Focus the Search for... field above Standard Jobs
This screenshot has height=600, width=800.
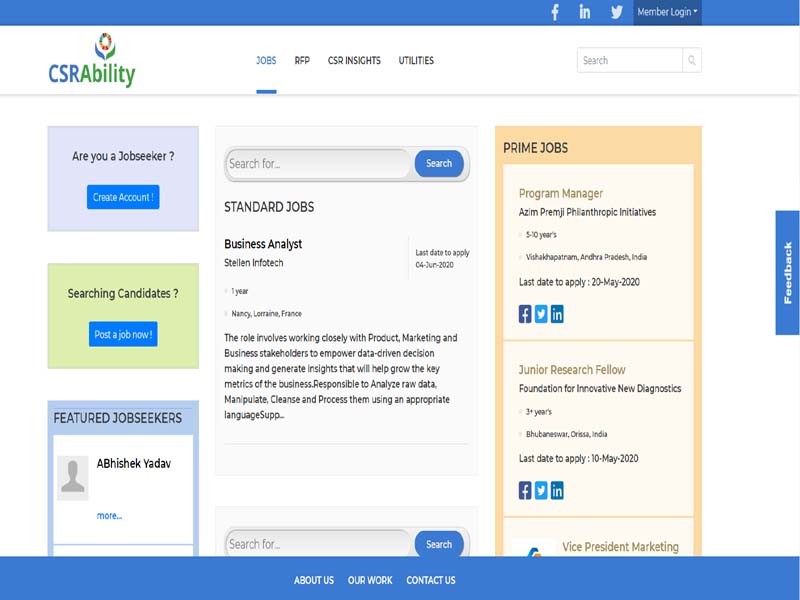pyautogui.click(x=317, y=164)
